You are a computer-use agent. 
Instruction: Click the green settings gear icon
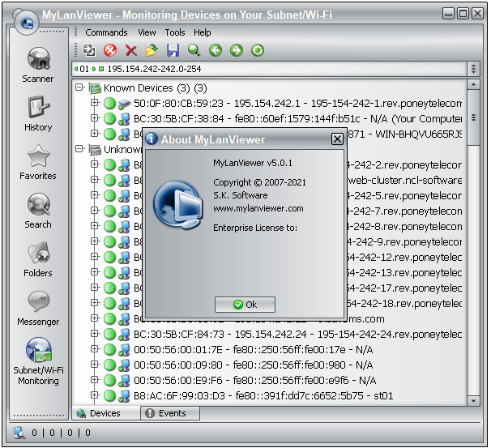[x=258, y=50]
